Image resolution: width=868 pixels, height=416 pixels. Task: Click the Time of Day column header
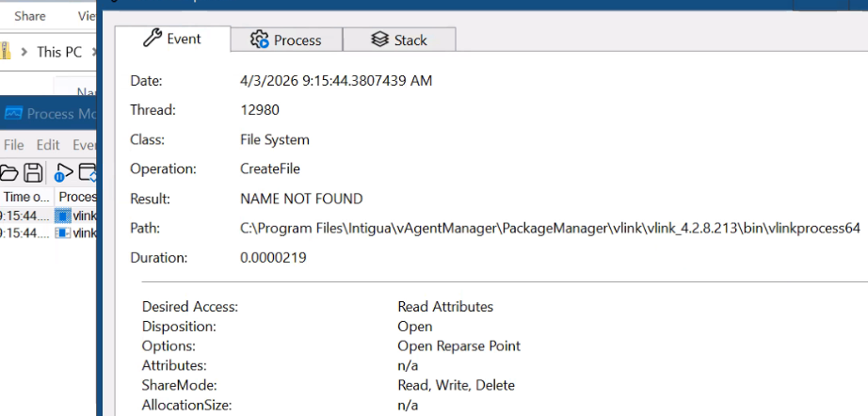pyautogui.click(x=26, y=197)
